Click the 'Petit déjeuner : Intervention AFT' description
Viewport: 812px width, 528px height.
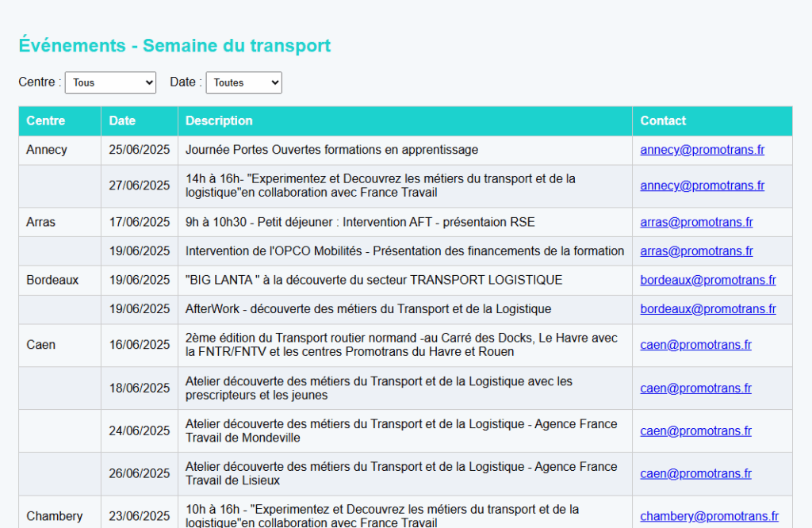pos(360,222)
